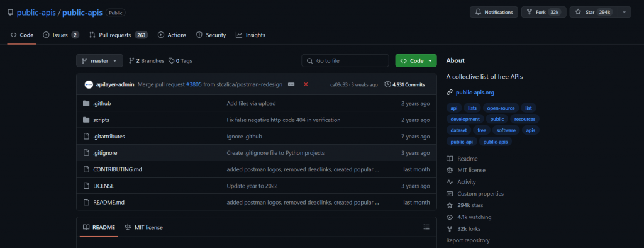Open the master branch dropdown
Viewport: 644px width, 248px height.
(x=99, y=61)
